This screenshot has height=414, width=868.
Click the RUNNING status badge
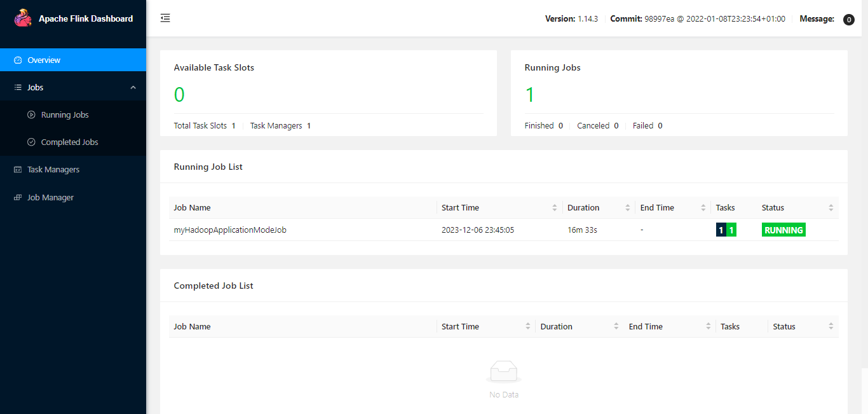(783, 230)
